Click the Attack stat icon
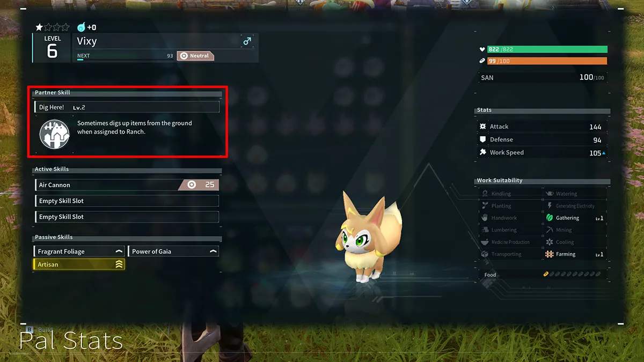644x362 pixels. [x=482, y=127]
